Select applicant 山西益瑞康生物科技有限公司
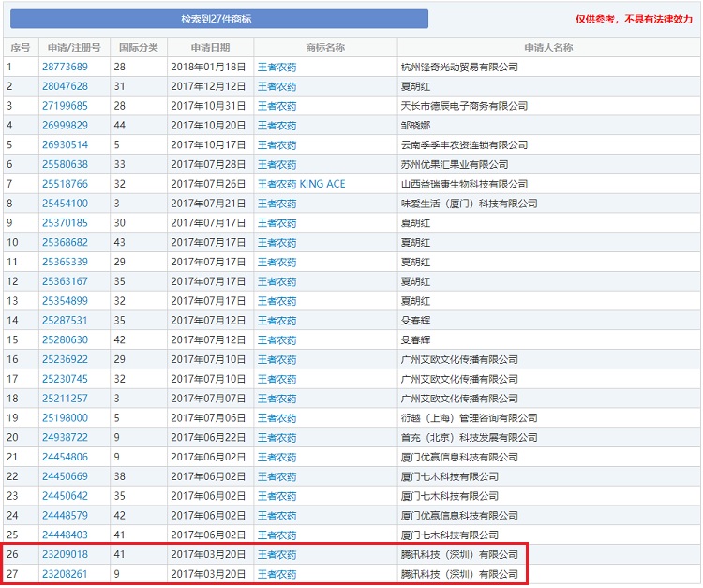The width and height of the screenshot is (703, 588). [x=465, y=184]
